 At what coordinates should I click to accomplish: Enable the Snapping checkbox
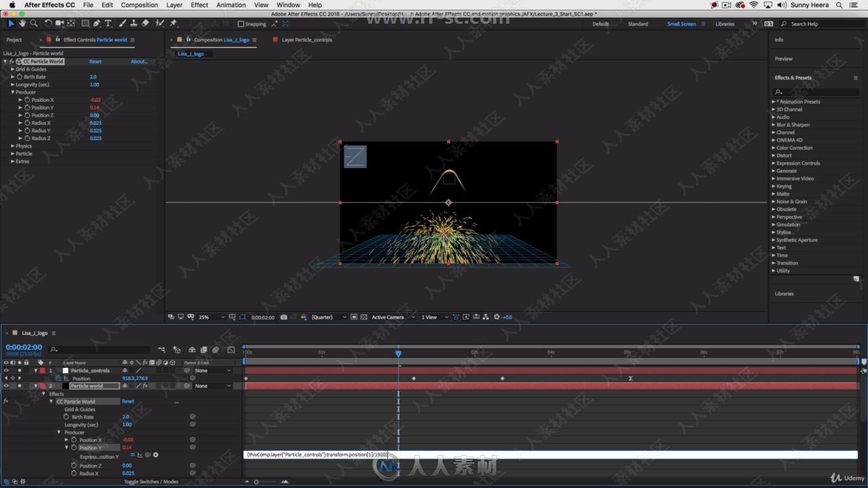[x=241, y=24]
